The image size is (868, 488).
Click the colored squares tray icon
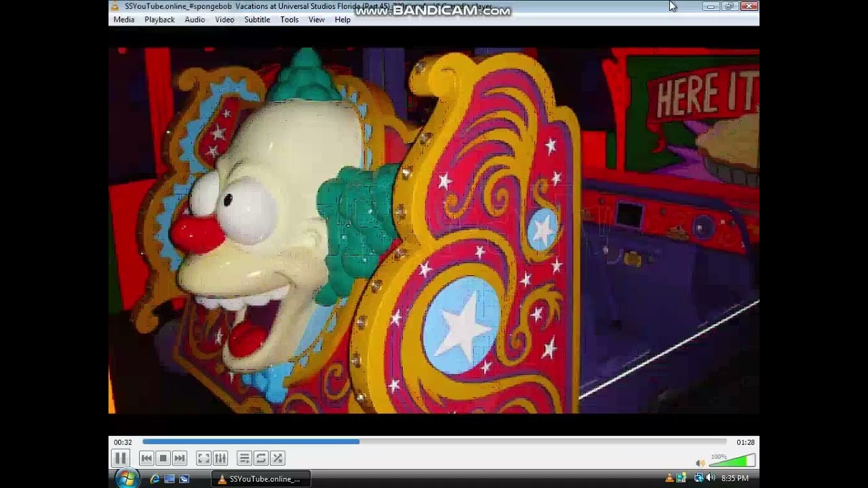(x=682, y=479)
